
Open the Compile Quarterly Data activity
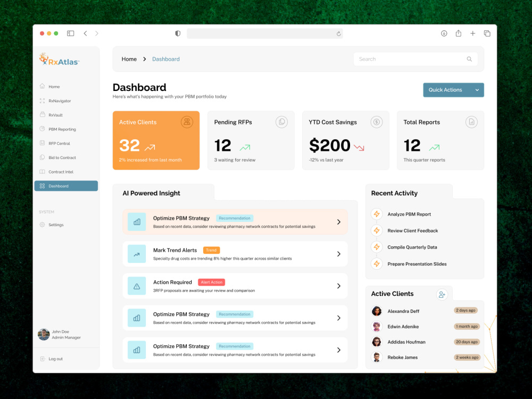click(x=412, y=247)
